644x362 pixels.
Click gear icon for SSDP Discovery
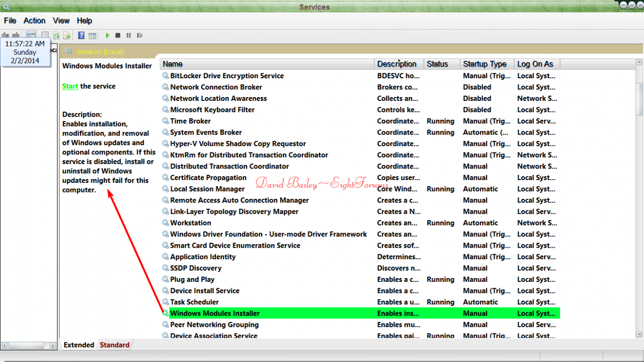166,268
